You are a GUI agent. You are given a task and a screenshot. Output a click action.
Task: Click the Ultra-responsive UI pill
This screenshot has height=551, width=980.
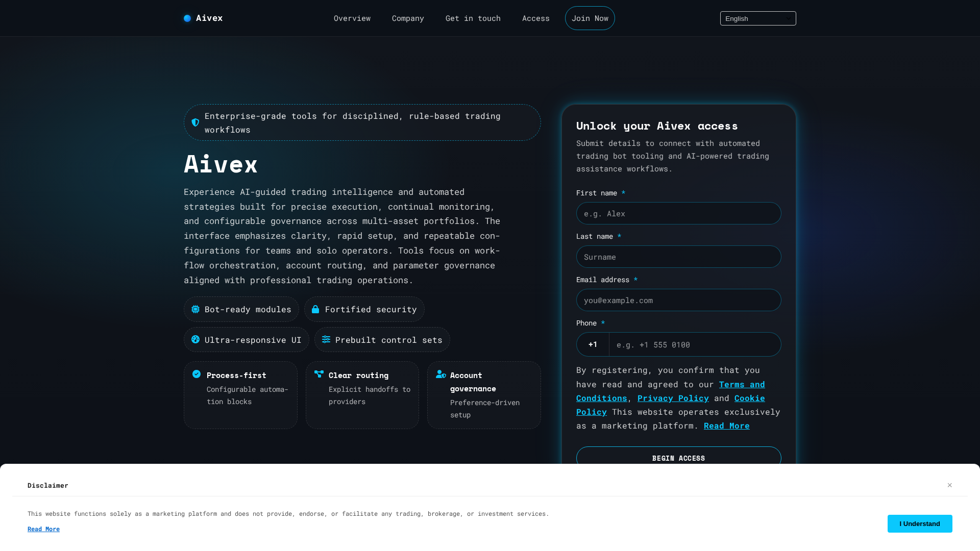247,339
